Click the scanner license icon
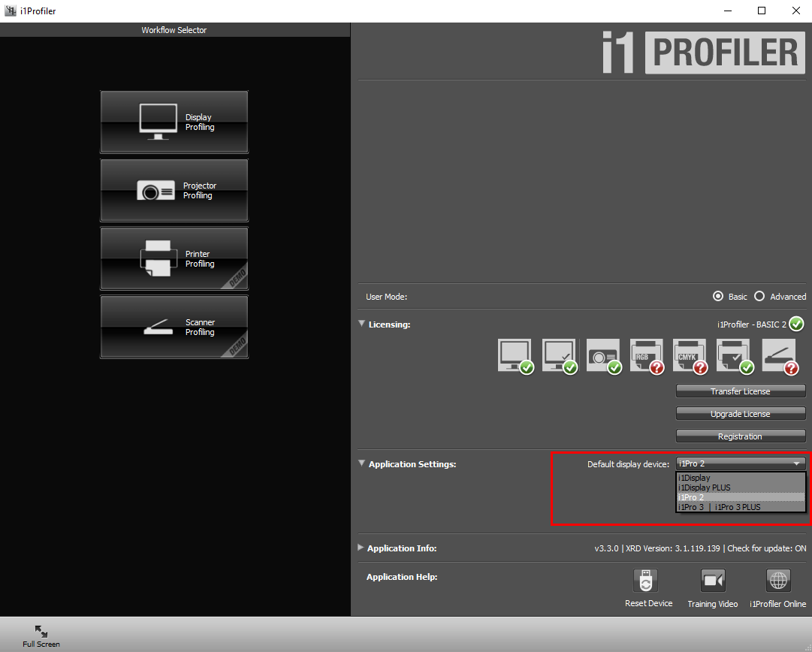812x652 pixels. click(x=780, y=356)
